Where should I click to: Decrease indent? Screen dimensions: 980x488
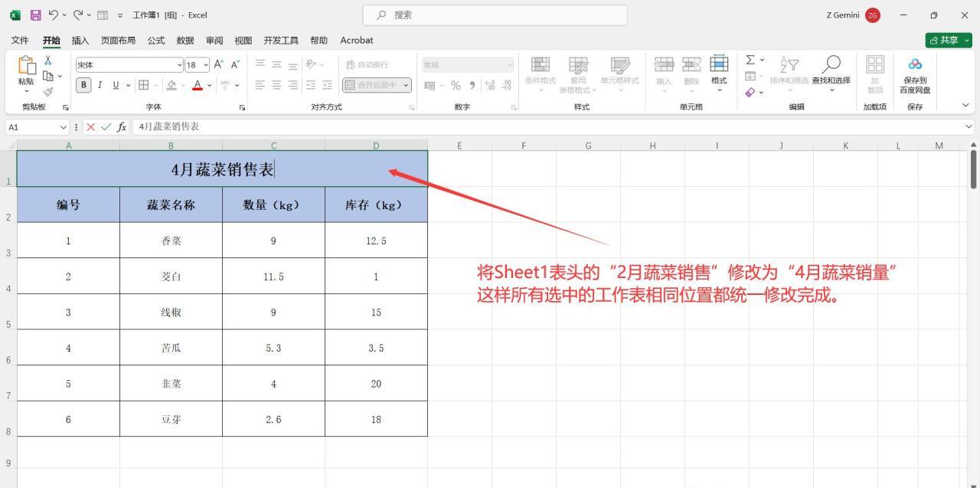coord(311,85)
